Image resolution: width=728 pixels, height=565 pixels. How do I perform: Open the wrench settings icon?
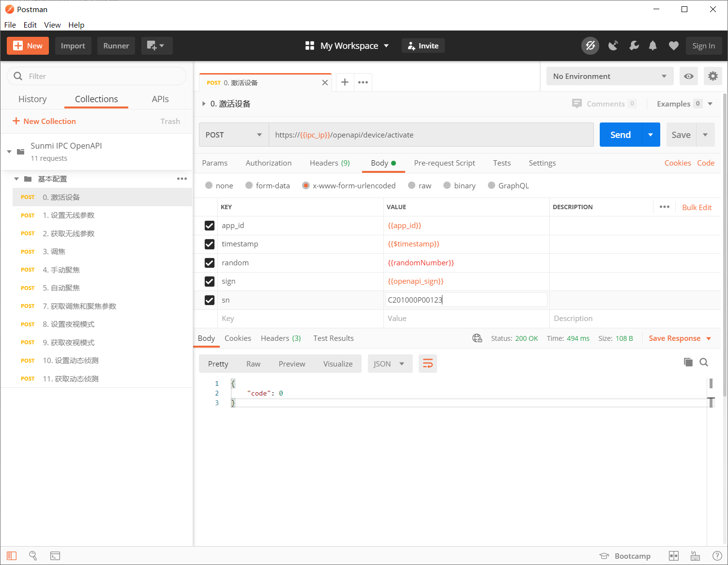634,46
